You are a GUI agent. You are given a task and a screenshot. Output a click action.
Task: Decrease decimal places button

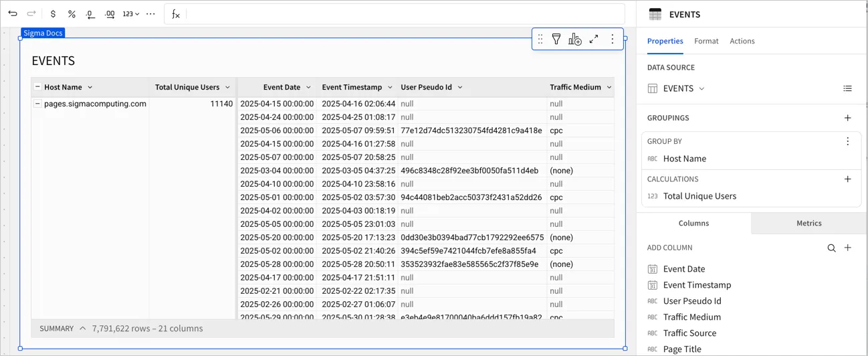(90, 14)
